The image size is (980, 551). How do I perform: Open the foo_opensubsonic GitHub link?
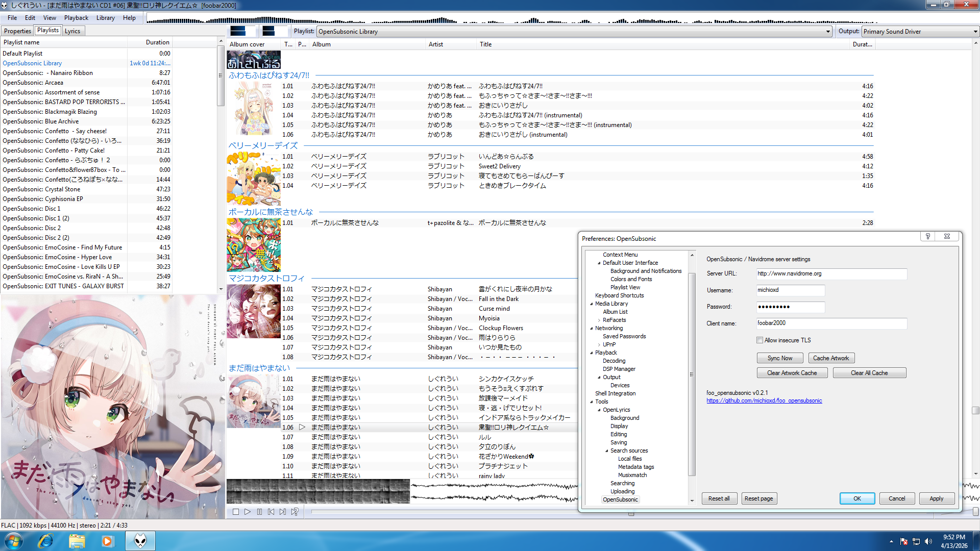coord(764,401)
